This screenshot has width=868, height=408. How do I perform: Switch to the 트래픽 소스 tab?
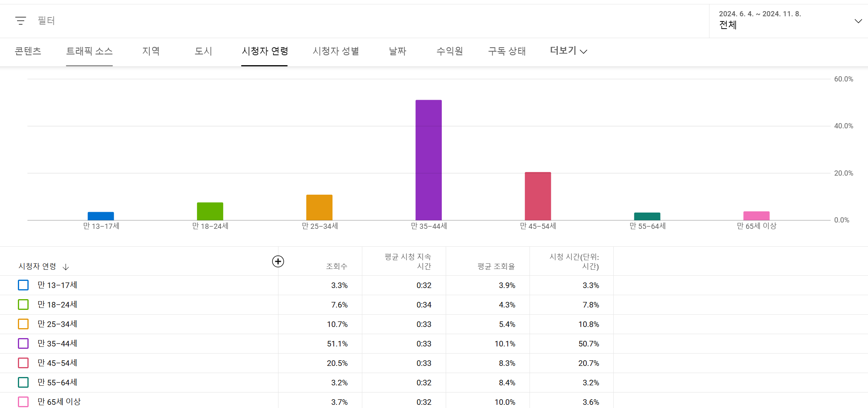tap(89, 51)
